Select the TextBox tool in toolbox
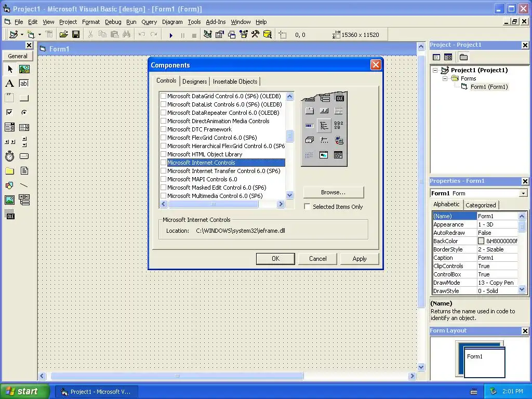532x399 pixels. pyautogui.click(x=24, y=84)
